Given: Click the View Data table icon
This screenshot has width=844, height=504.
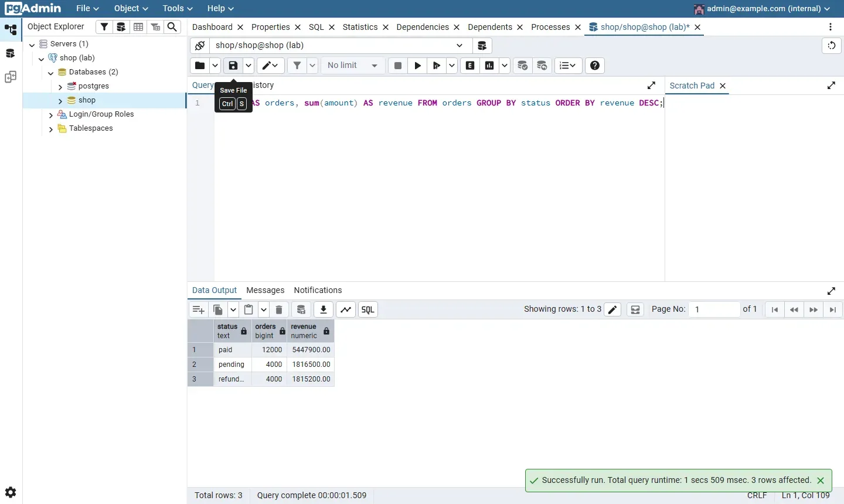Looking at the screenshot, I should (x=138, y=27).
